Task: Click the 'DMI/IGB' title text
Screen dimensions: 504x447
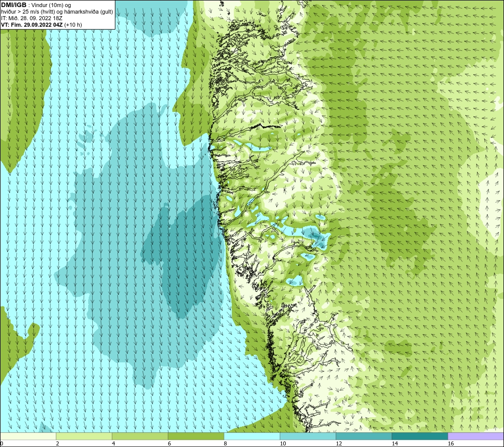Action: click(x=14, y=5)
